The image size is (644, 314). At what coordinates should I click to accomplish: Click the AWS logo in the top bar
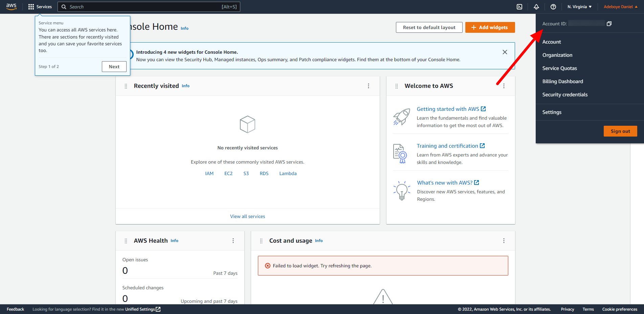(11, 7)
